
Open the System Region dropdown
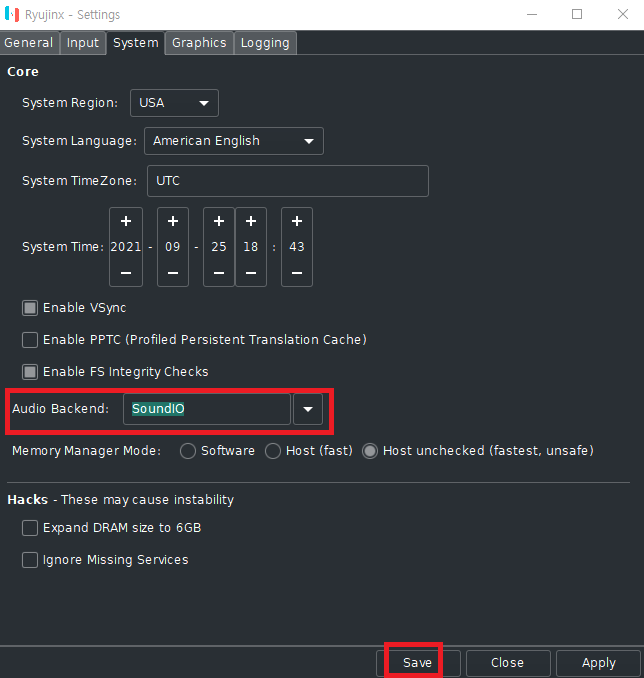pos(174,103)
